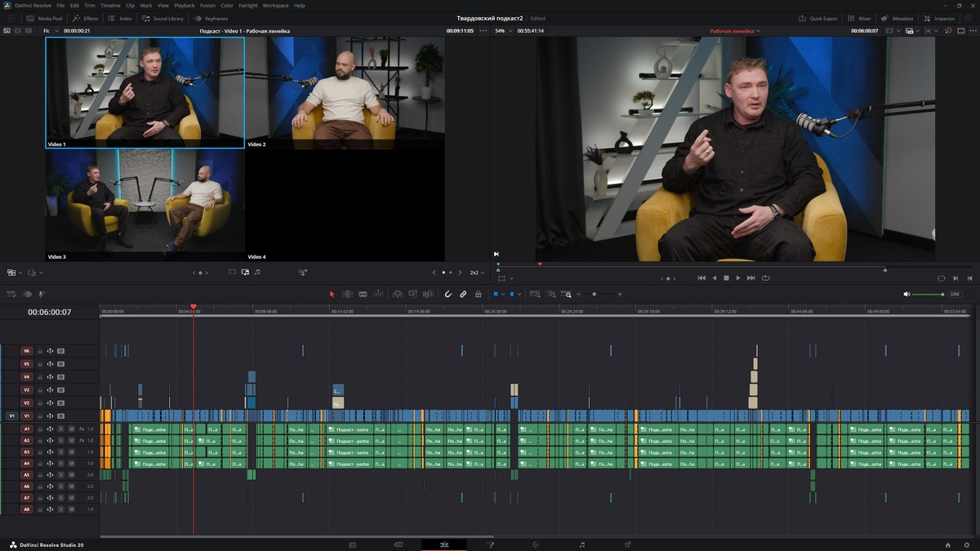Mute audio track A1
This screenshot has height=551, width=980.
click(x=71, y=429)
